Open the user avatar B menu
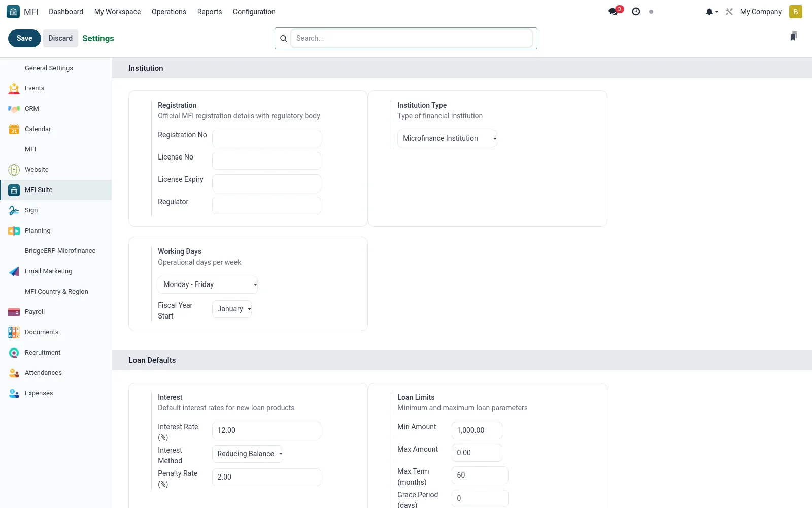The height and width of the screenshot is (508, 812). [x=795, y=12]
